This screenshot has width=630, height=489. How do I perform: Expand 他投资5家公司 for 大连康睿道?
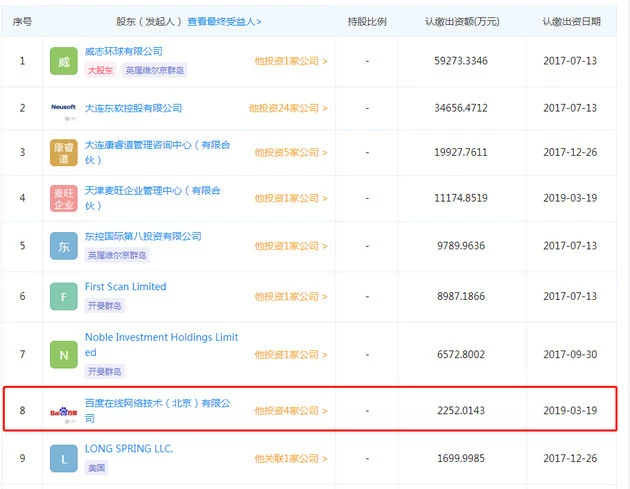291,153
